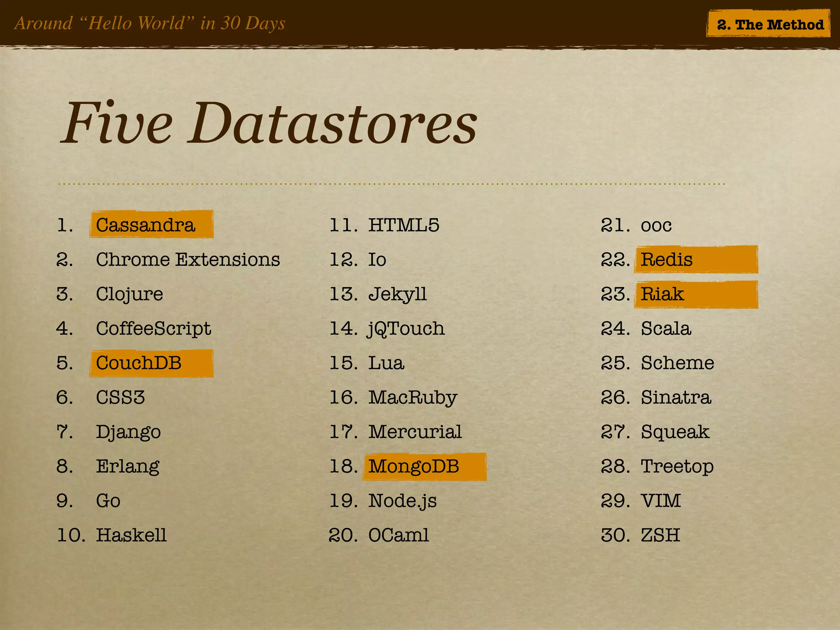This screenshot has height=630, width=840.
Task: Click the highlighted 'MongoDB' item
Action: [425, 466]
